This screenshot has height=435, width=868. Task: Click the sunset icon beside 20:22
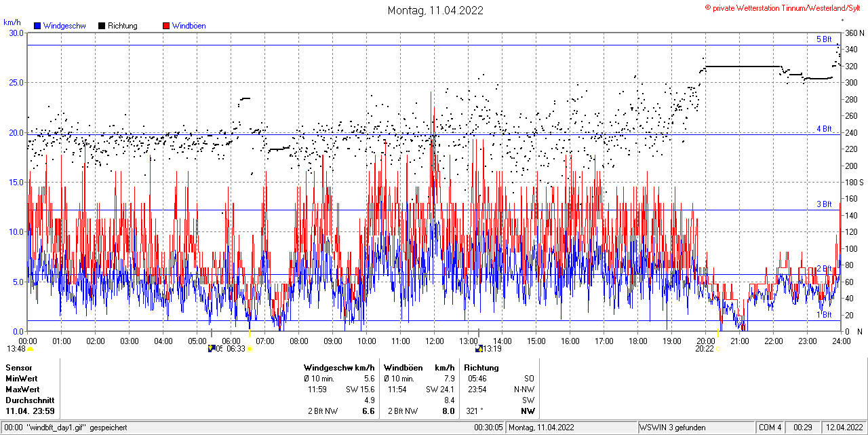[718, 349]
